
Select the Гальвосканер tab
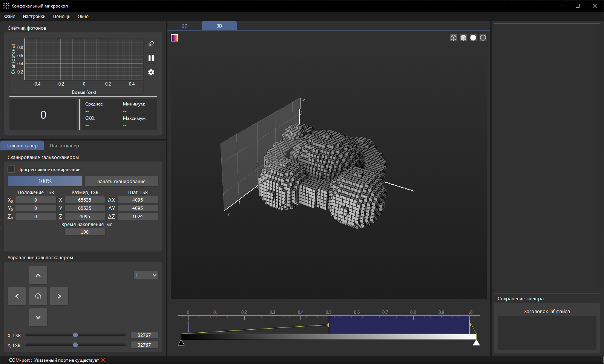coord(22,145)
